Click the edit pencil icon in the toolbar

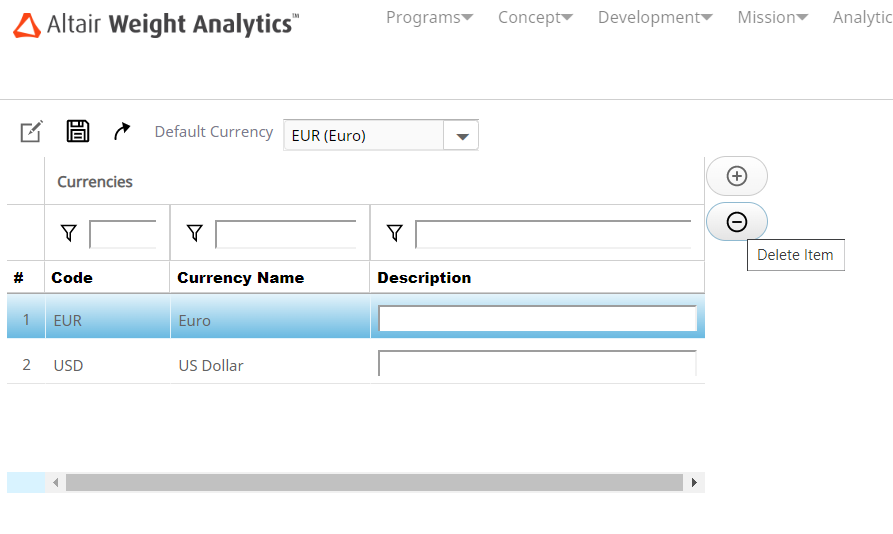[32, 131]
